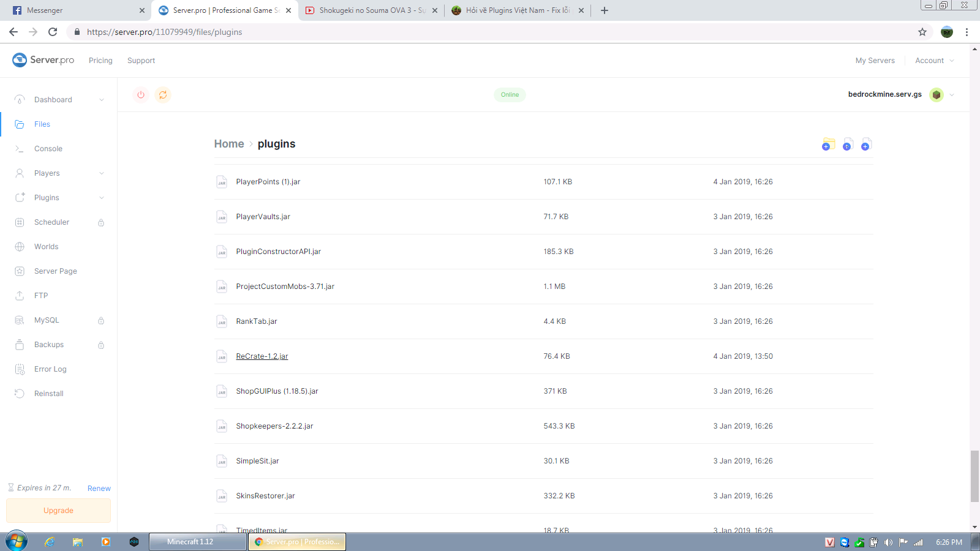Switch to Minecraft 1.12 taskbar window
Image resolution: width=980 pixels, height=551 pixels.
click(198, 542)
